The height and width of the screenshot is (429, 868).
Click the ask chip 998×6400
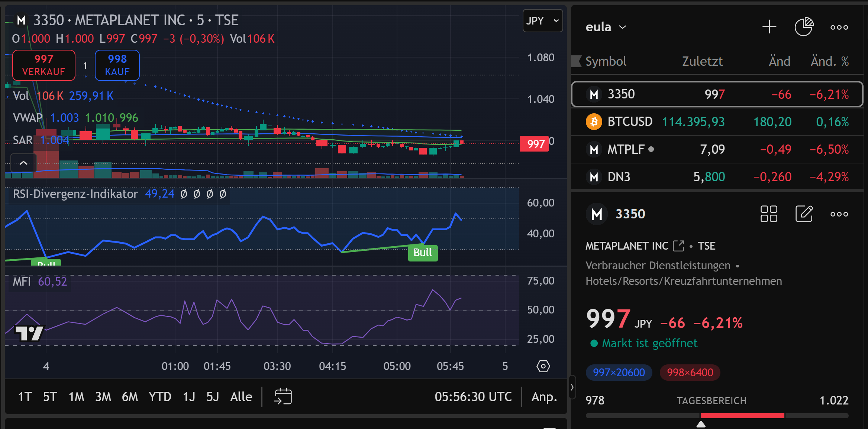(690, 373)
